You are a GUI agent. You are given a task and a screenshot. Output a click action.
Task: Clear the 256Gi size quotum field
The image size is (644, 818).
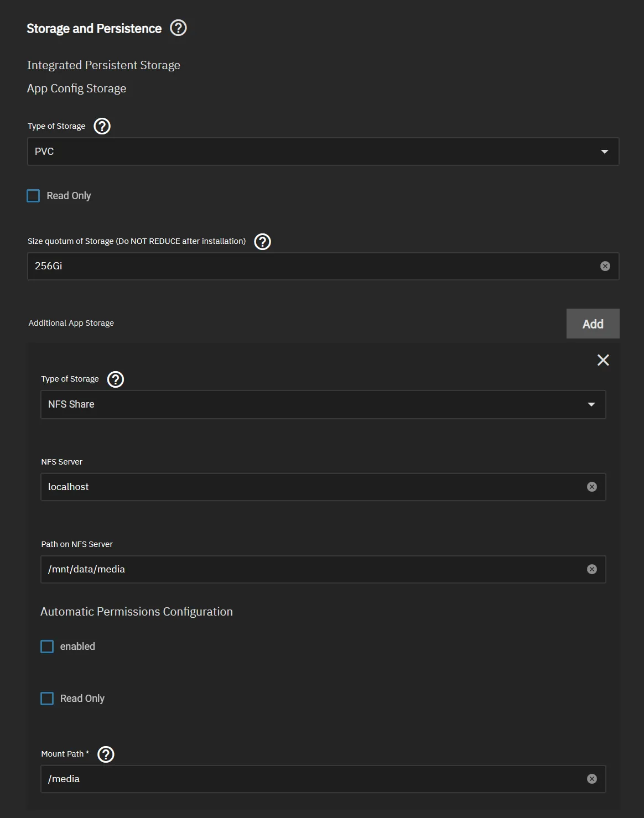point(605,266)
